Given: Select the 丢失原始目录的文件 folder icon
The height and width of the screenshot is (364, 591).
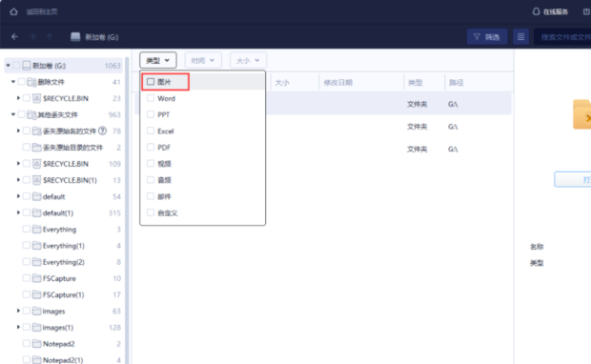Looking at the screenshot, I should (x=36, y=148).
